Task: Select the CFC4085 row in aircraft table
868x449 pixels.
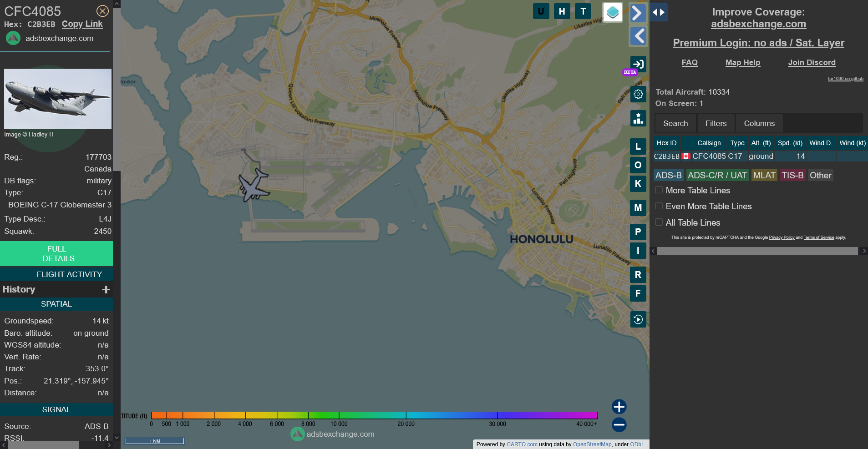Action: pyautogui.click(x=760, y=156)
